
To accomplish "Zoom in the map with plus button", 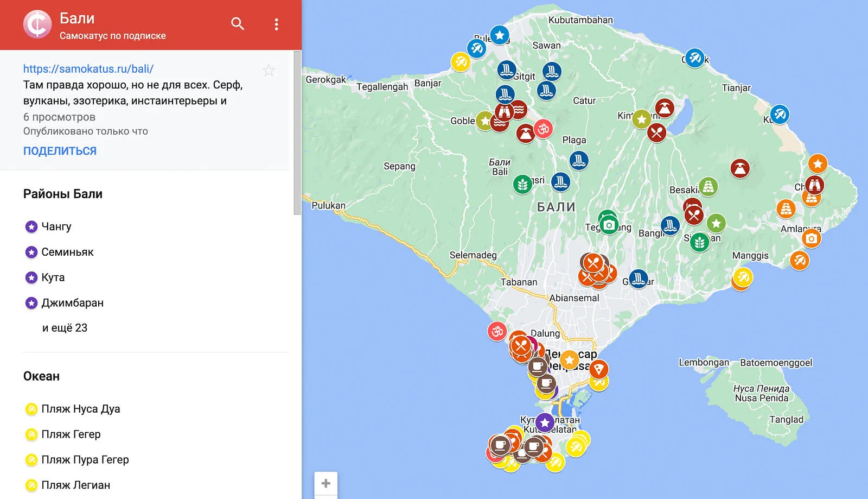I will pos(325,483).
